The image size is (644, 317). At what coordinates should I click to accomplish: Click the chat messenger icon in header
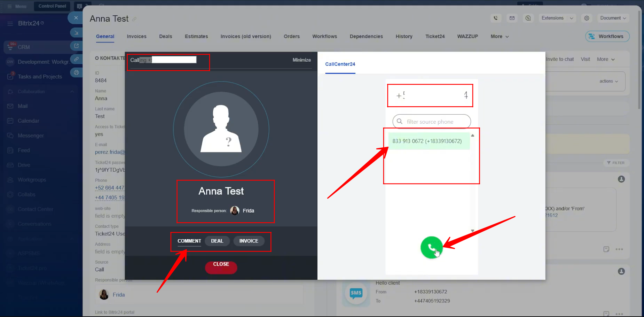pyautogui.click(x=528, y=18)
